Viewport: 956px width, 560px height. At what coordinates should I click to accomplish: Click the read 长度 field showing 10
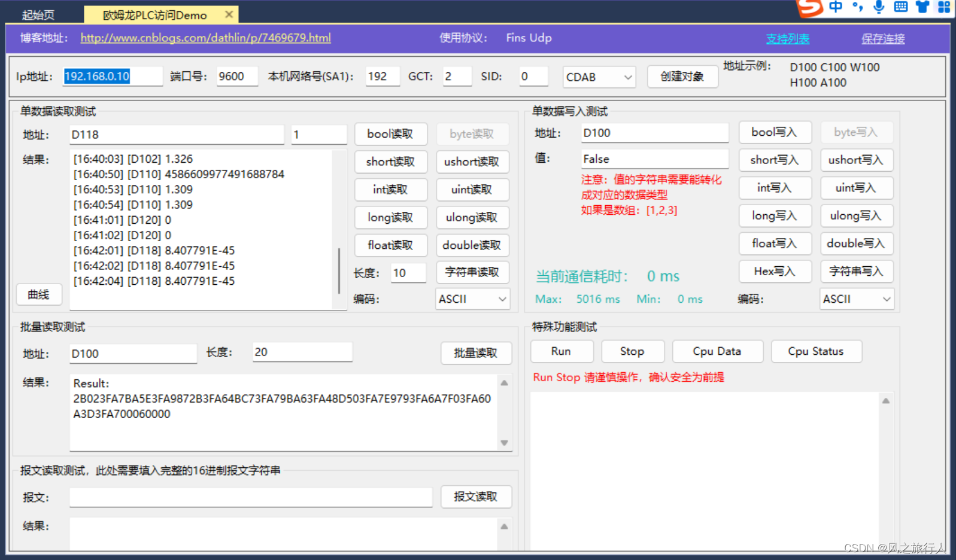tap(408, 273)
